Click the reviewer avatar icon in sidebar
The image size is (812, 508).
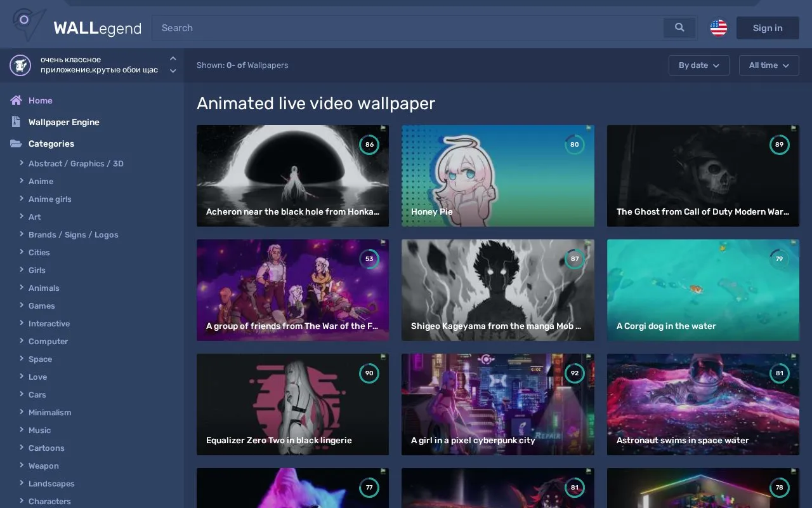click(x=20, y=65)
